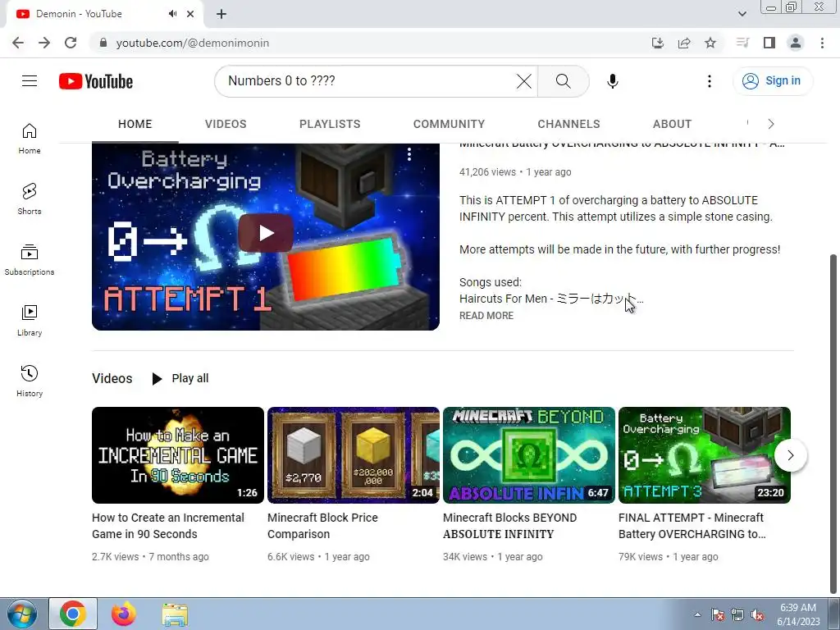The width and height of the screenshot is (840, 630).
Task: Click the address bar URL
Action: coord(192,43)
